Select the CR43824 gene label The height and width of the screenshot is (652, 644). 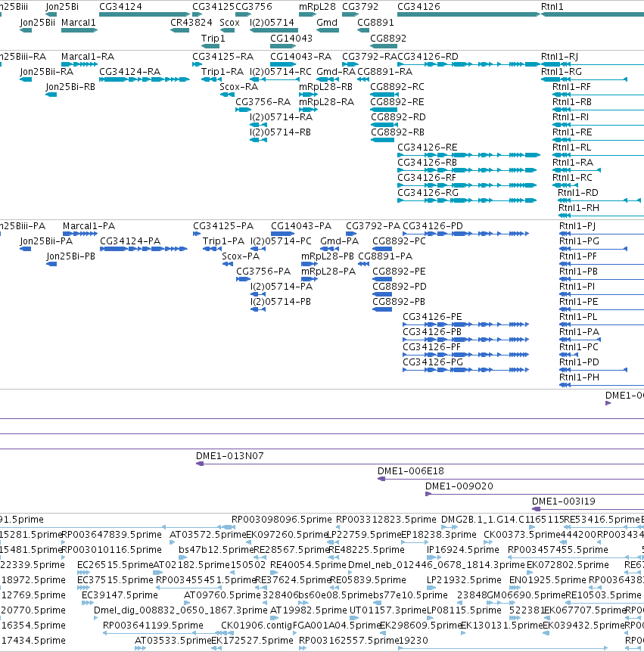click(191, 23)
